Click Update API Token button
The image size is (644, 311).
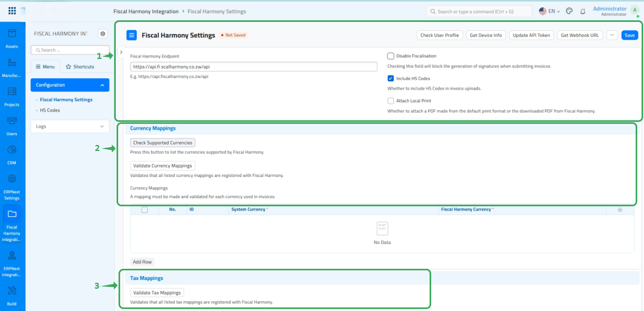tap(531, 35)
